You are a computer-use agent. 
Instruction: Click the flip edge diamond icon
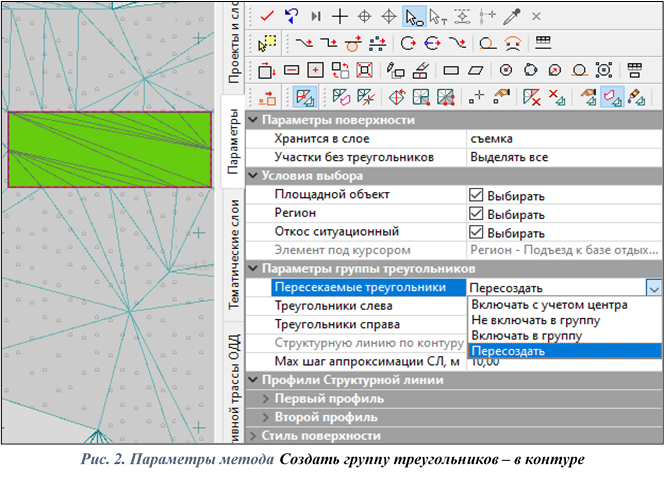point(397,97)
